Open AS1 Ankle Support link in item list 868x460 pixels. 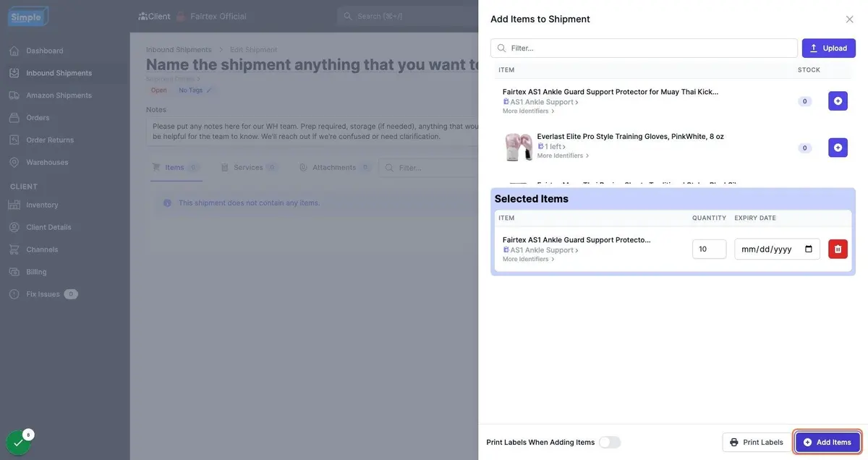[x=541, y=102]
